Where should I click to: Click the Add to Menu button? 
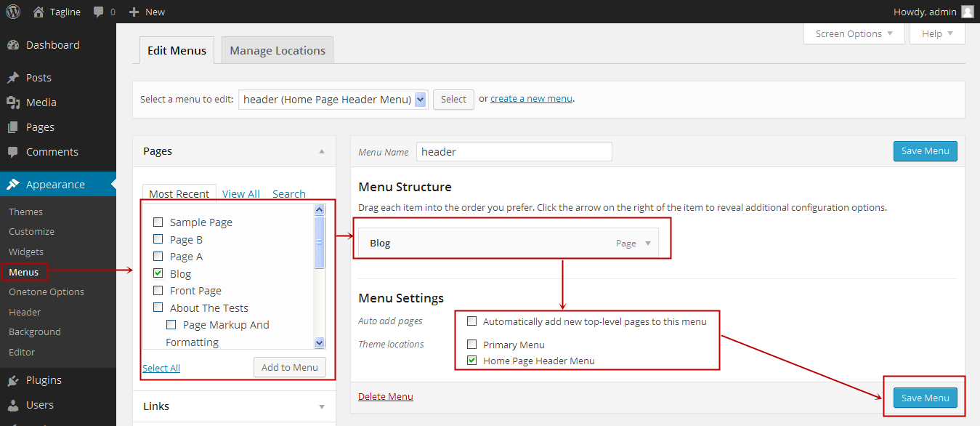[x=289, y=367]
